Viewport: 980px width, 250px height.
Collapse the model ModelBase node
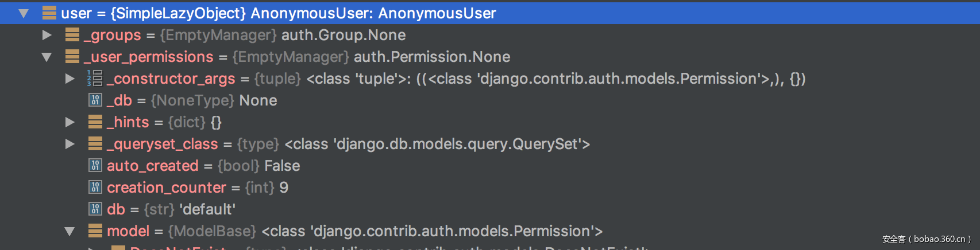(x=70, y=232)
